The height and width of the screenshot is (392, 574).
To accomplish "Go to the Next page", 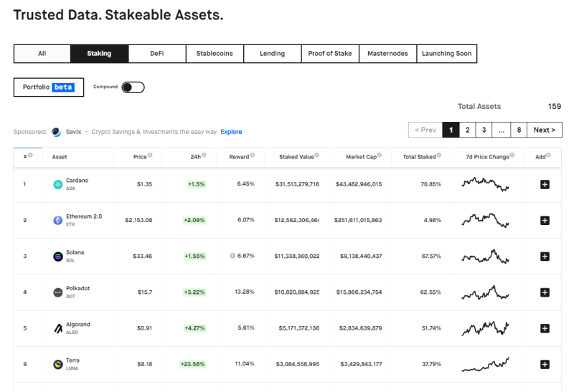I will tap(545, 130).
